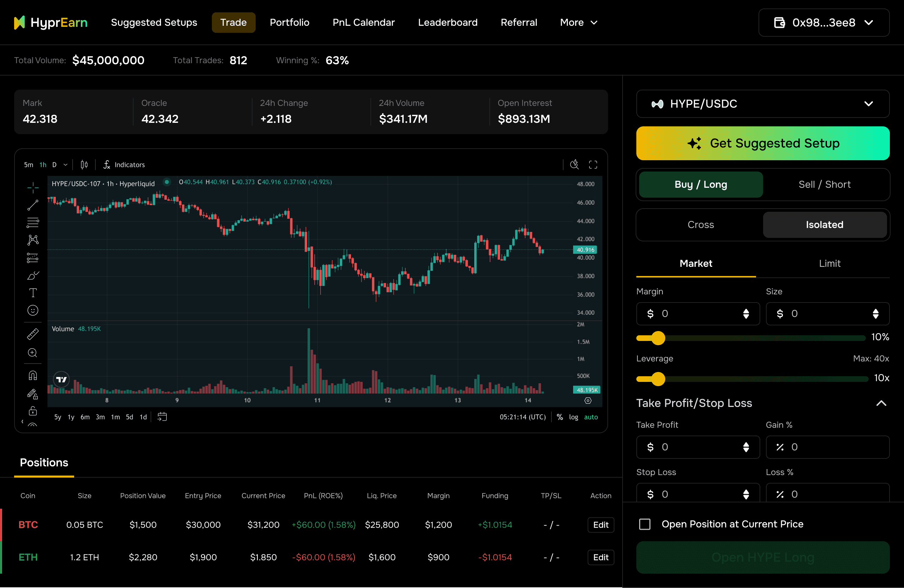Switch to the Limit order tab
The height and width of the screenshot is (588, 904).
tap(829, 263)
